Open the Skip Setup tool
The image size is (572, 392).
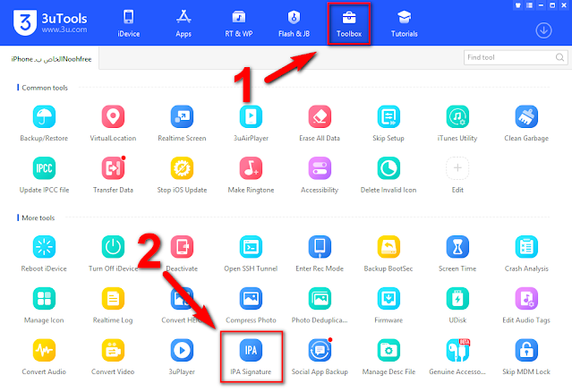click(388, 116)
